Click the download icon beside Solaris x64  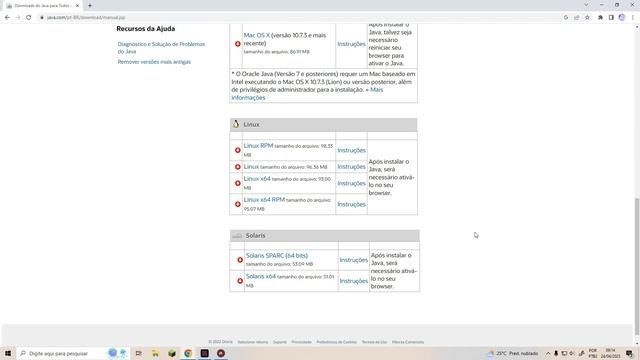pos(240,281)
